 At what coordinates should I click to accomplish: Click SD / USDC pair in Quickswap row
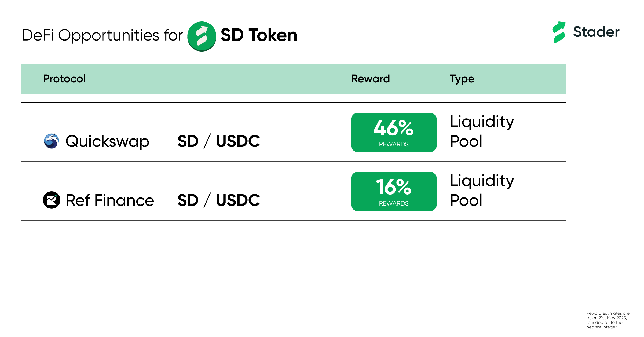(x=219, y=141)
